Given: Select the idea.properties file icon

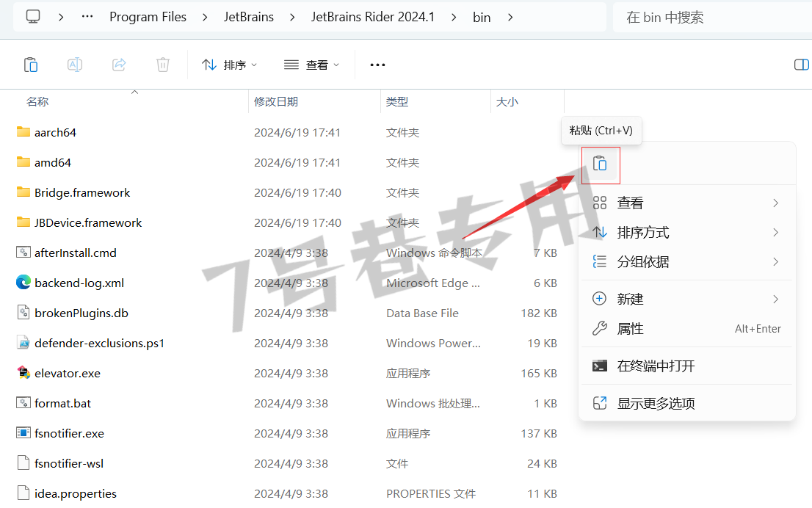Looking at the screenshot, I should (x=23, y=493).
